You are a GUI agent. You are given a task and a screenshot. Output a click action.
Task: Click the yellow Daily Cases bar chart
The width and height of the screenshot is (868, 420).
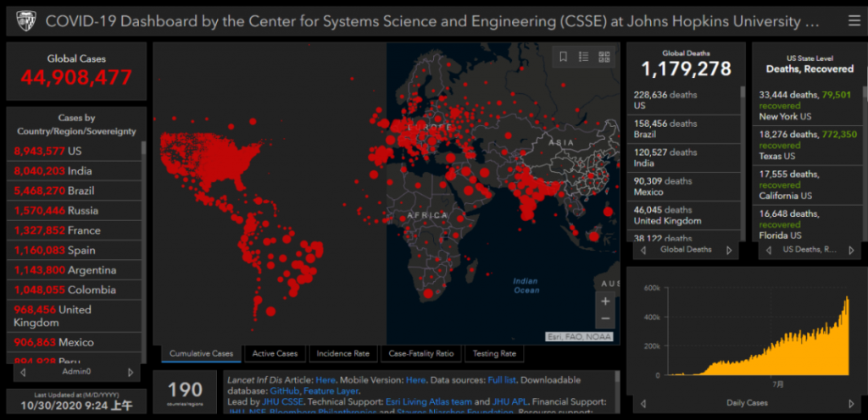[x=759, y=335]
